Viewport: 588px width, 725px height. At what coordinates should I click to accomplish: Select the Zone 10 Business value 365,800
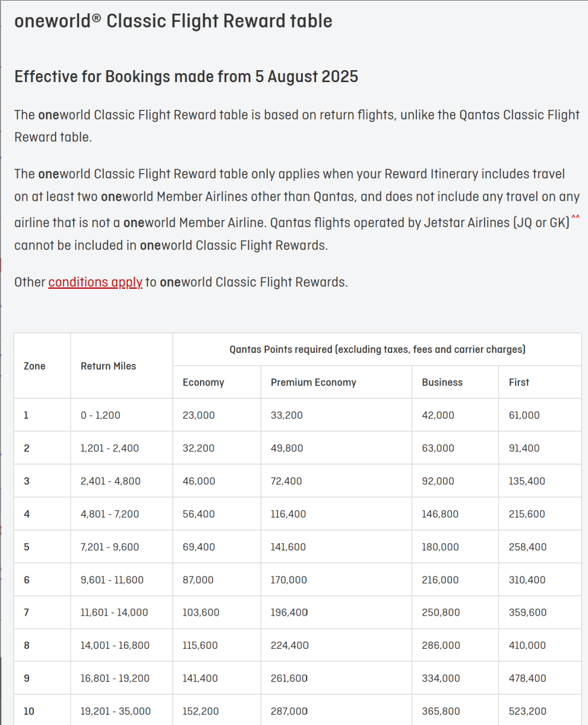click(441, 711)
